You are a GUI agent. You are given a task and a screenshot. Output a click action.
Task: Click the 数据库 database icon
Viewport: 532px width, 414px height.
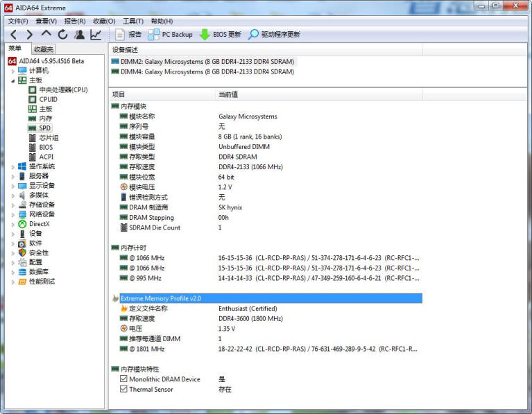point(22,272)
